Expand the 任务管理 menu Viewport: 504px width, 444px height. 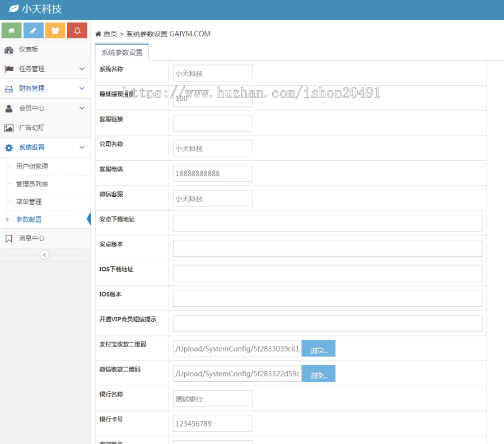click(45, 69)
